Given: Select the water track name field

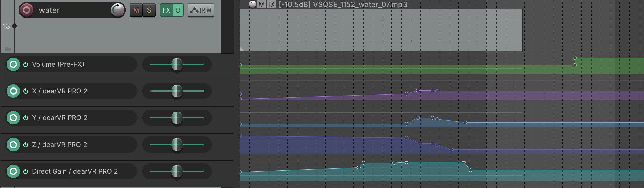Looking at the screenshot, I should [x=72, y=10].
